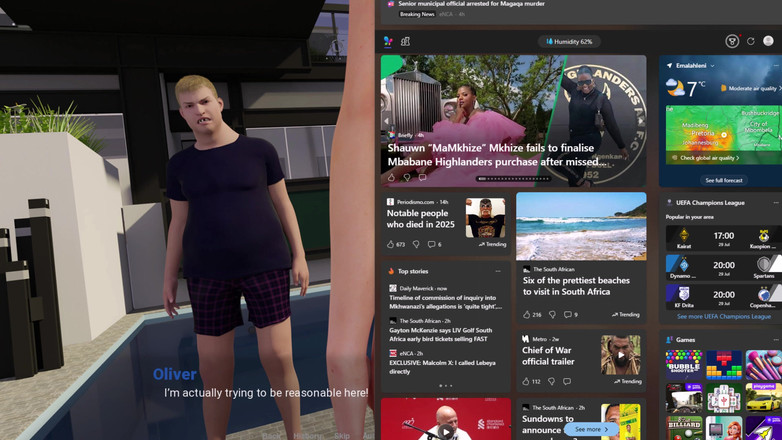Screen dimensions: 782x440
Task: Launch the falling blocks puzzle game
Action: (724, 364)
